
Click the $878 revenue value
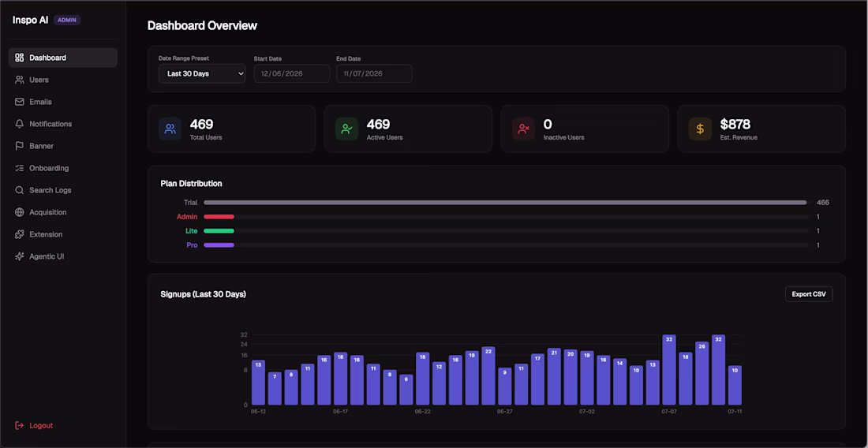[x=735, y=125]
